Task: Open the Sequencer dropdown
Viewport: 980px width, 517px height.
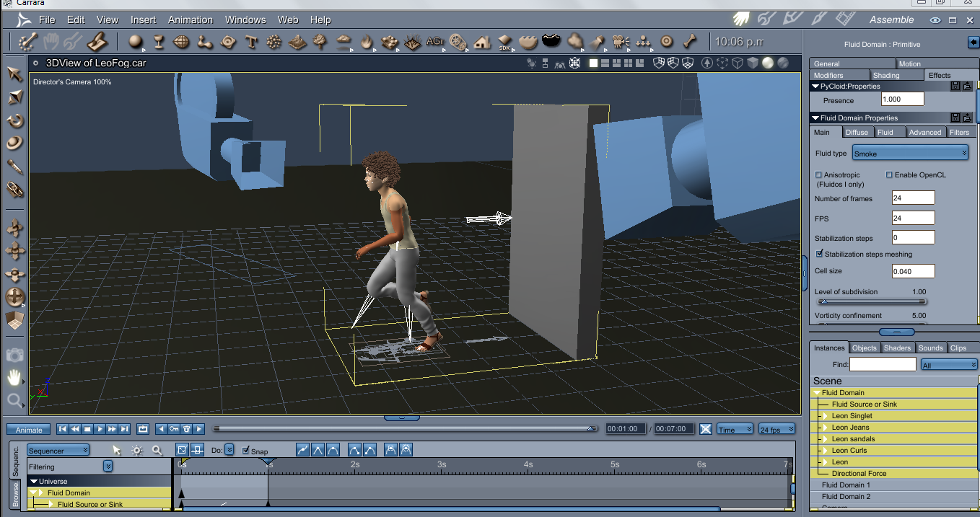Action: point(58,450)
